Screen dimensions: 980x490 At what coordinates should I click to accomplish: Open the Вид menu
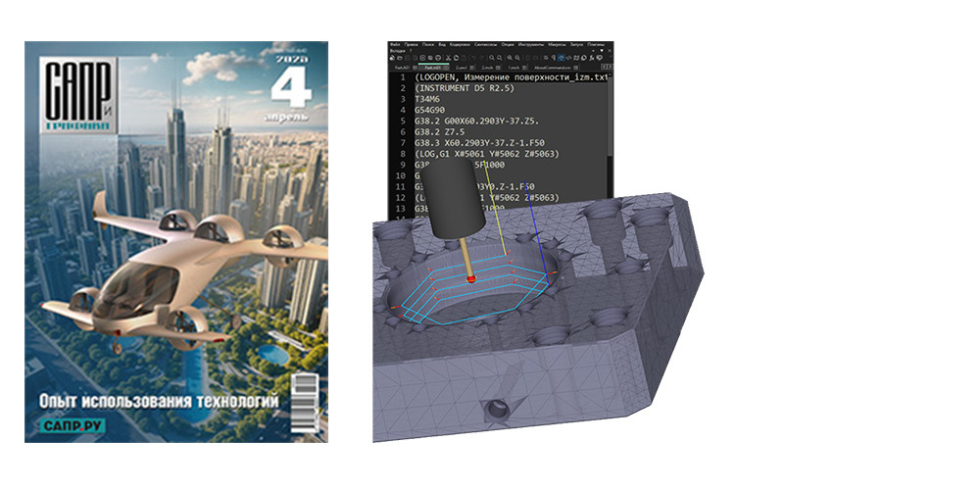(x=442, y=44)
